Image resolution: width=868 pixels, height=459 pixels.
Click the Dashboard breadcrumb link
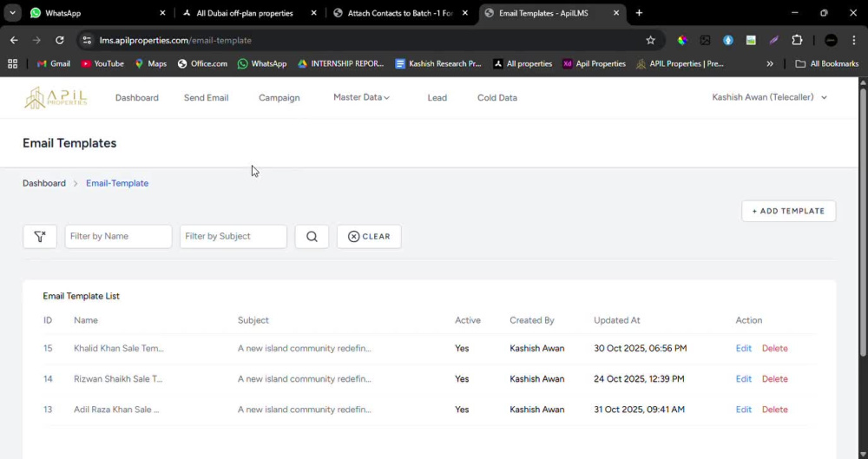tap(43, 183)
